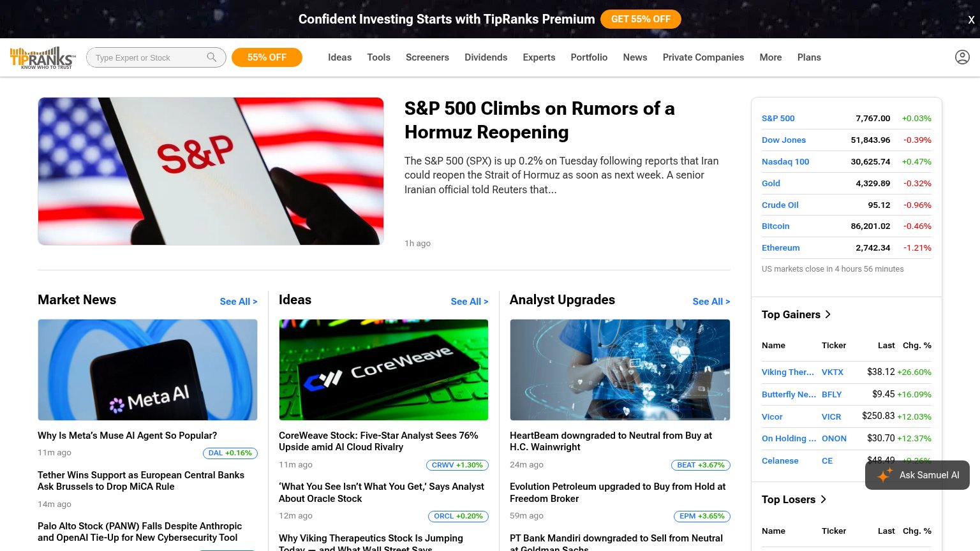Screen dimensions: 980x551
Task: Click the EPM +3.65% ticker tag
Action: (x=702, y=516)
